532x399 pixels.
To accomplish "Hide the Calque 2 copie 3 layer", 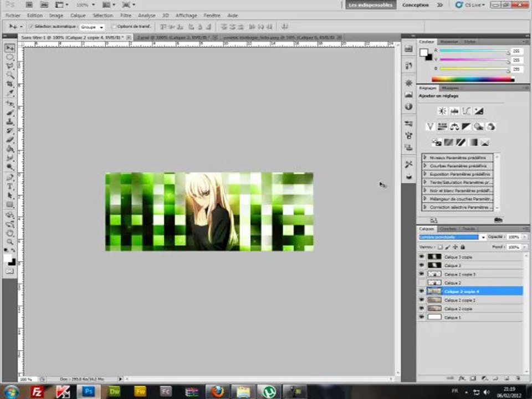I will pyautogui.click(x=422, y=274).
